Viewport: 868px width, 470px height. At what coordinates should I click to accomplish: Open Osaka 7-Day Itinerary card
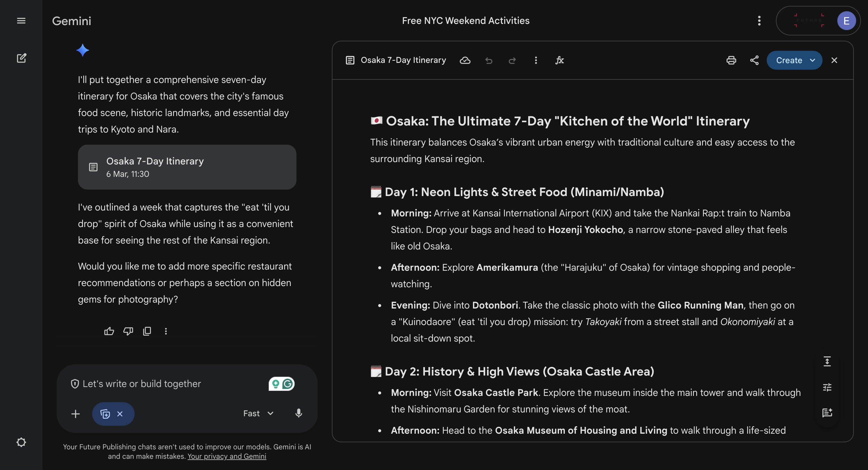187,167
